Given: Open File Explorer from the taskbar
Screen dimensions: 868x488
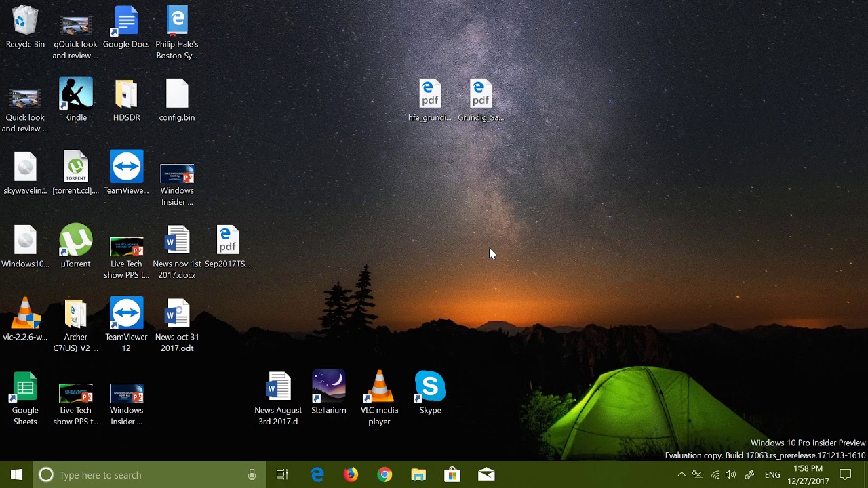Looking at the screenshot, I should point(418,474).
